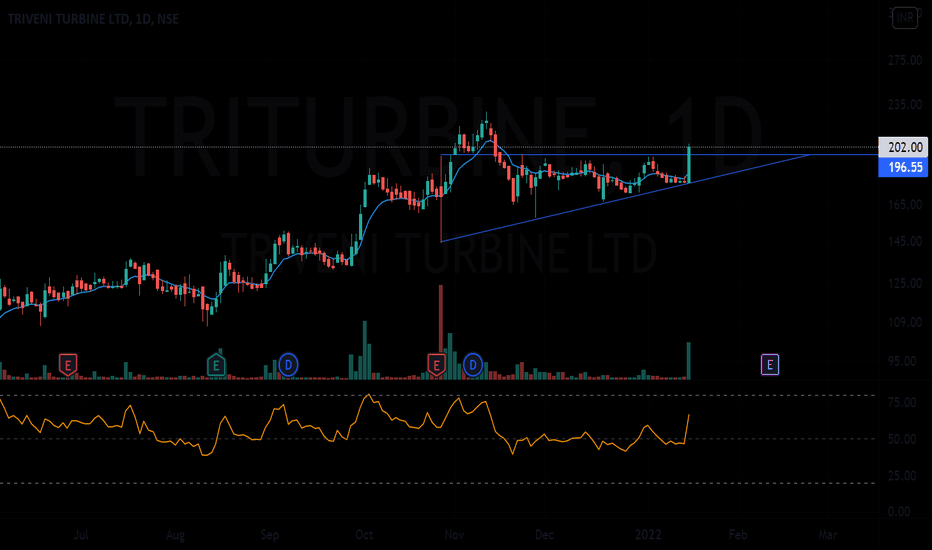The width and height of the screenshot is (932, 550).
Task: Click the 275.00 price axis label
Action: coord(905,60)
